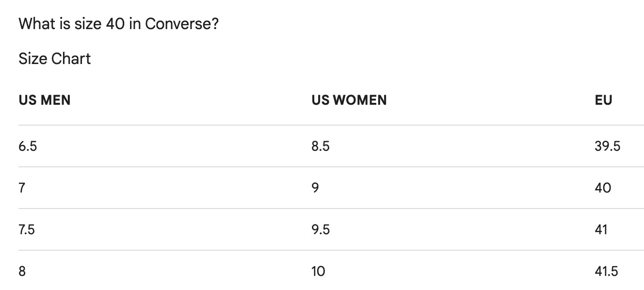Click the EU size 41.5 cell
The height and width of the screenshot is (290, 644).
606,271
